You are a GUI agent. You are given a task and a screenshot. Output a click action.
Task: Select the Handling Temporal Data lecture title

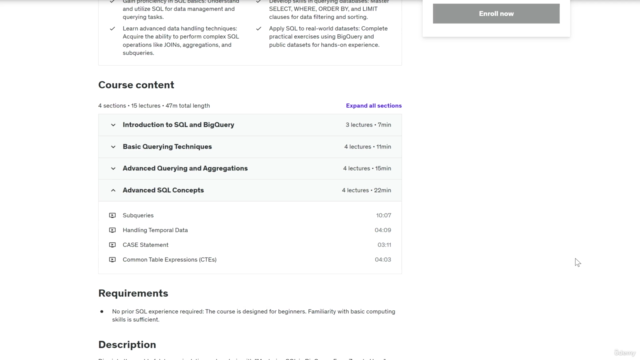pyautogui.click(x=155, y=230)
